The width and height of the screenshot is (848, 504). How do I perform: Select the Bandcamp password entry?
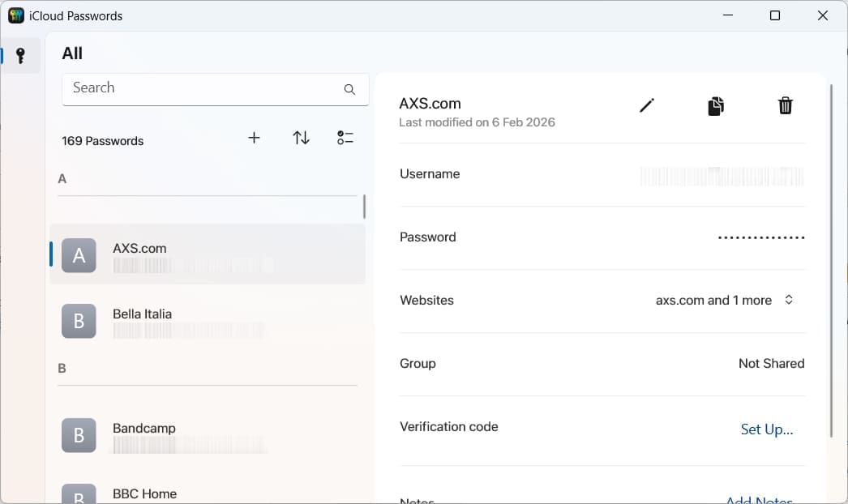[x=208, y=435]
